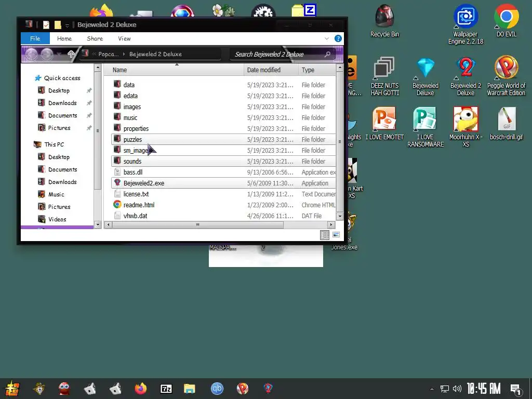532x399 pixels.
Task: Select the bass.dll file
Action: point(133,172)
